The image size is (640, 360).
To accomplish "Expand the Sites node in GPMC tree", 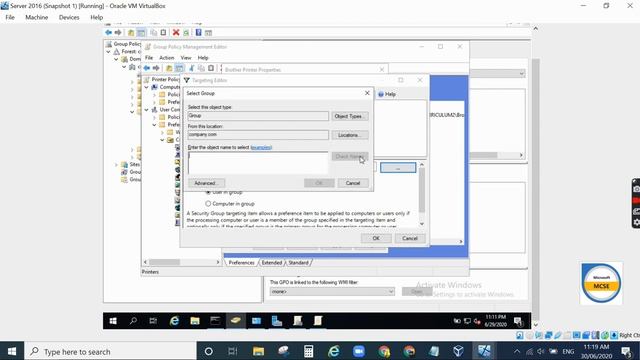I will 116,164.
